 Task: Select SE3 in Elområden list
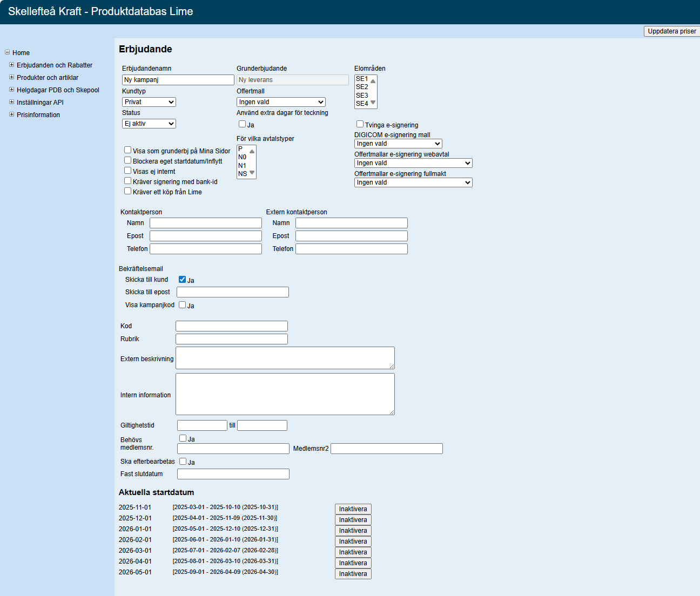[x=362, y=96]
